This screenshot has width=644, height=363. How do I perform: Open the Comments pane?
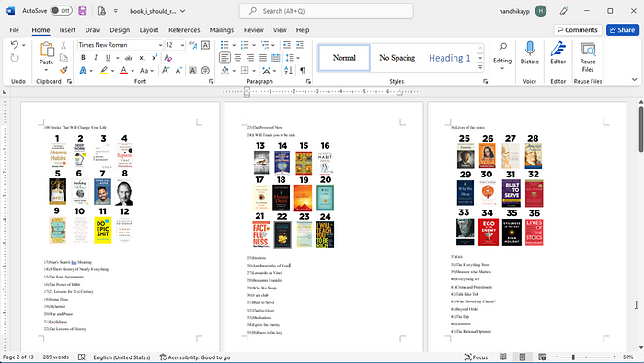click(577, 30)
